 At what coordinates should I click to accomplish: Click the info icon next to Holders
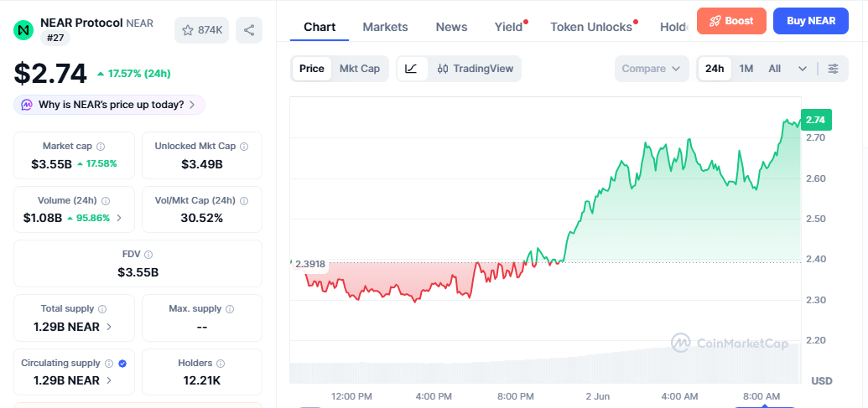pos(221,364)
